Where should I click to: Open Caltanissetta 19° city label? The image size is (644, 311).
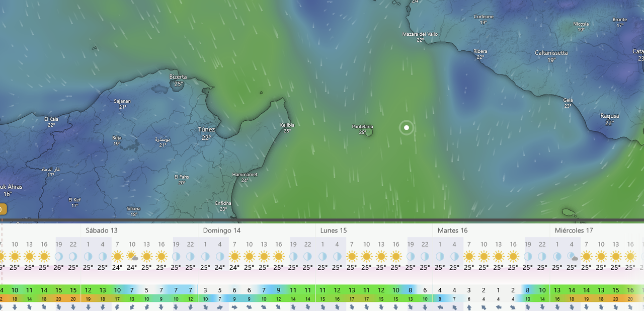[551, 56]
